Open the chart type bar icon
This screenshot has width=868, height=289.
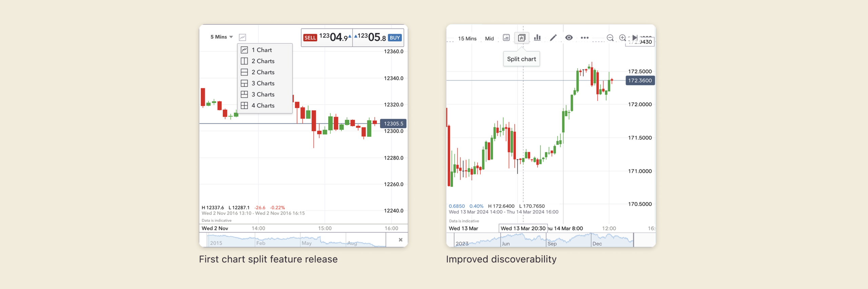pyautogui.click(x=537, y=38)
